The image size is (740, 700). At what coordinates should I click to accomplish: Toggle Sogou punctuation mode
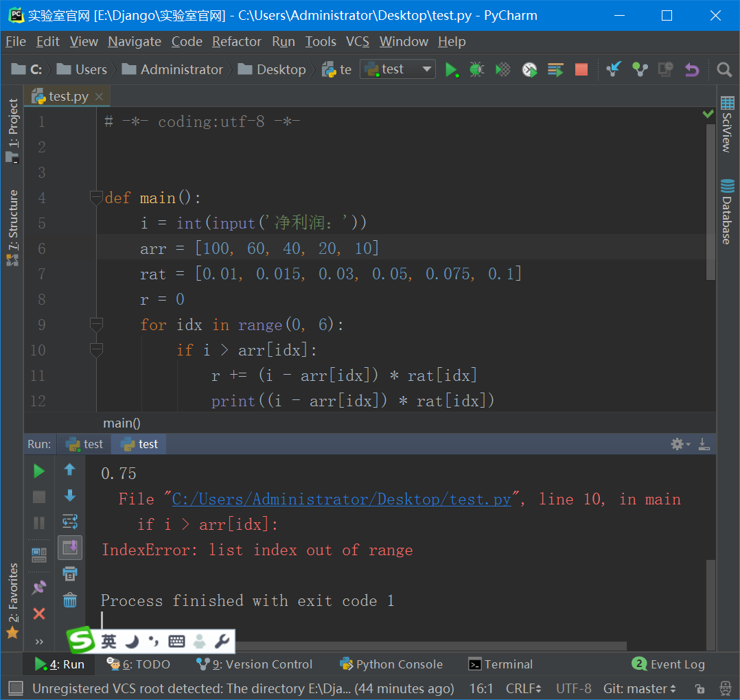[x=154, y=641]
